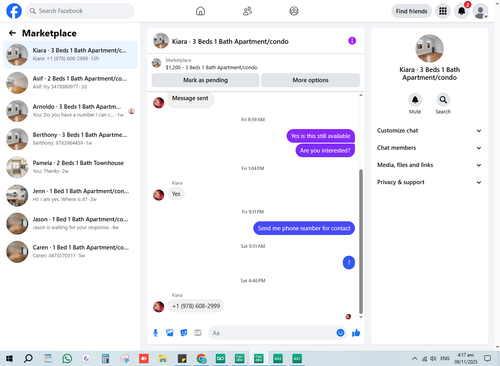Search in conversation with magnifier icon

pyautogui.click(x=443, y=100)
